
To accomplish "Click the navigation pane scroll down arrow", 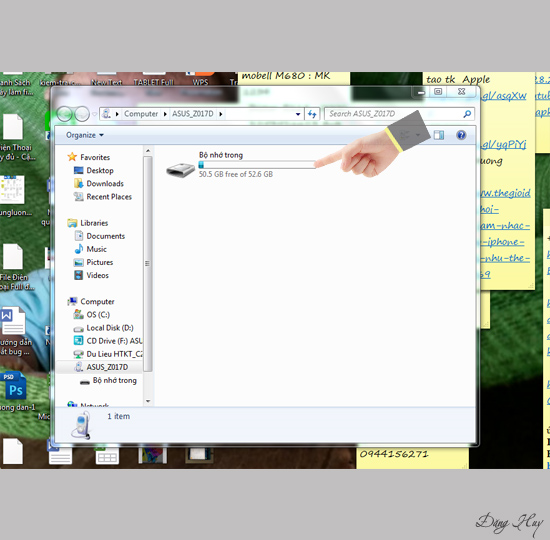I will pos(148,401).
